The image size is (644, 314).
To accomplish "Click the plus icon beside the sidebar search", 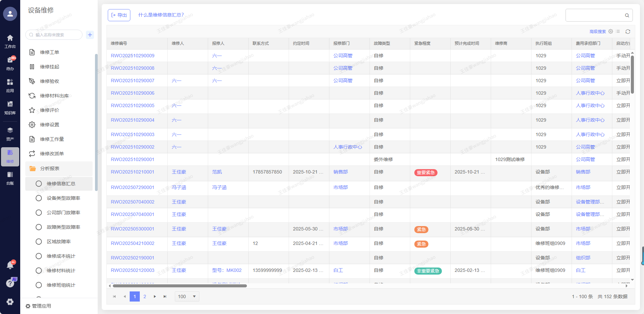I will [x=90, y=35].
